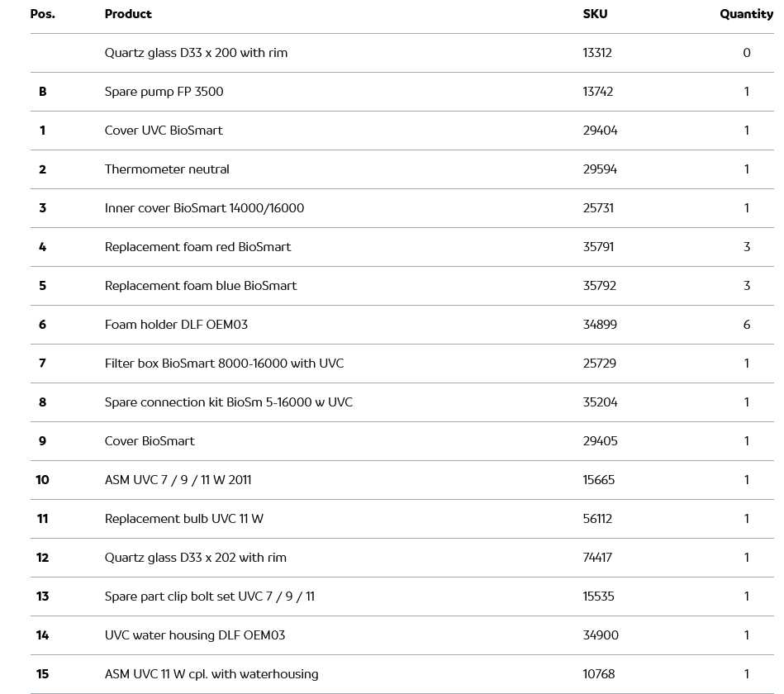The height and width of the screenshot is (694, 784).
Task: Select ASM UVC 7 / 9 / 11 W 2011
Action: click(x=178, y=480)
